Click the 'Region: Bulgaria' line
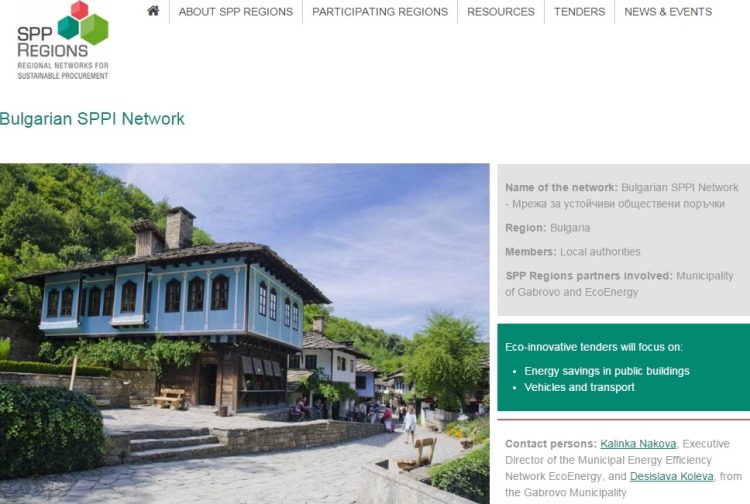Image resolution: width=750 pixels, height=504 pixels. [x=548, y=228]
